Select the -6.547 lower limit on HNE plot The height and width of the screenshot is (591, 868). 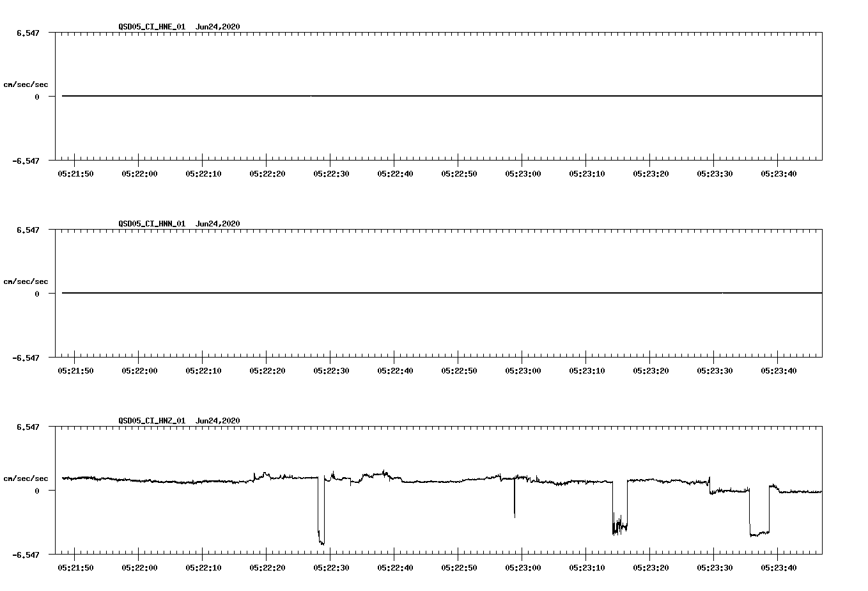[26, 161]
